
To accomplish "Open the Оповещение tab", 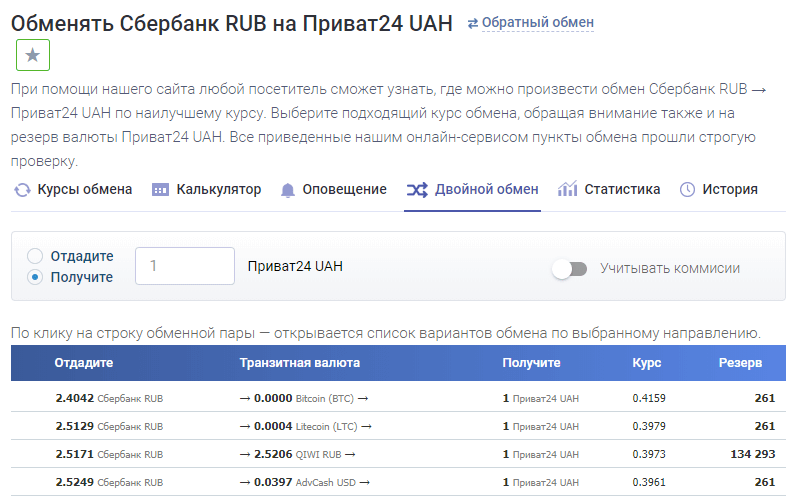I will pos(344,190).
